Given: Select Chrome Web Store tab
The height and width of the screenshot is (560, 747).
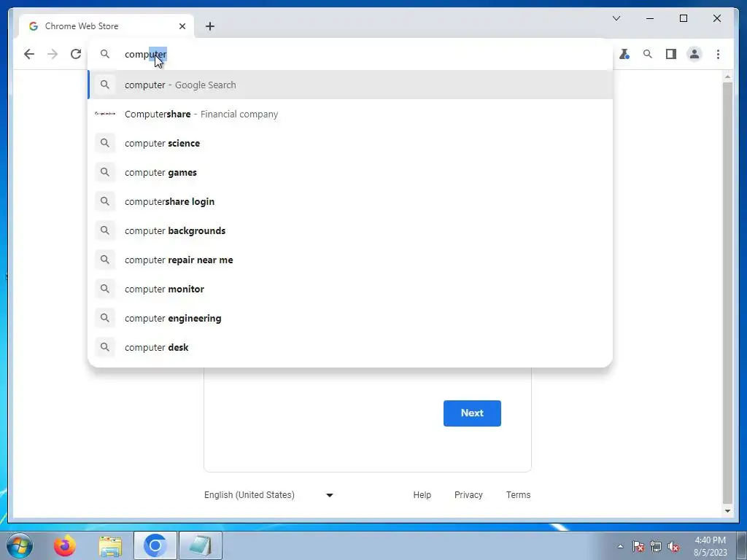Looking at the screenshot, I should point(107,26).
